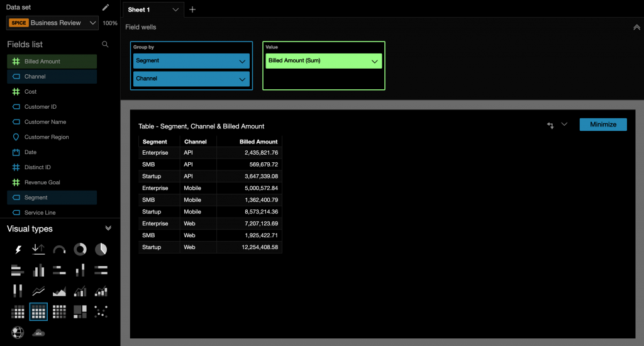Select the globe geospatial map visual type
Screen dimensions: 644x346
(x=18, y=332)
